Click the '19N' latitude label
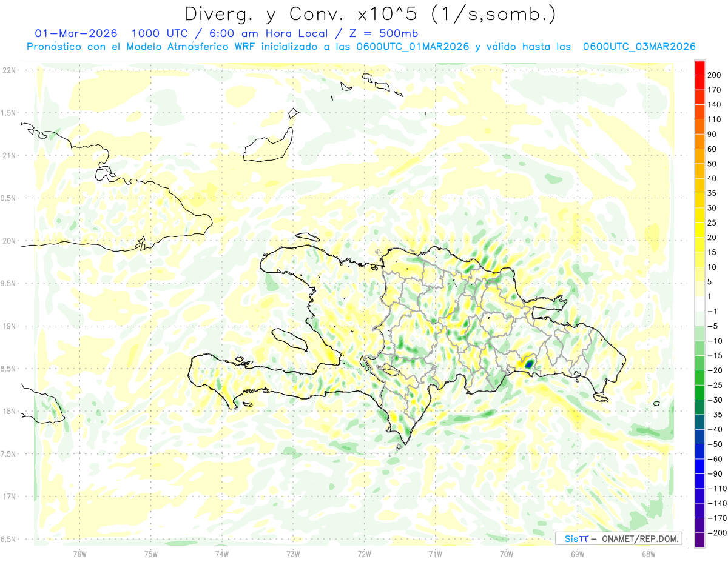The image size is (728, 562). [8, 326]
